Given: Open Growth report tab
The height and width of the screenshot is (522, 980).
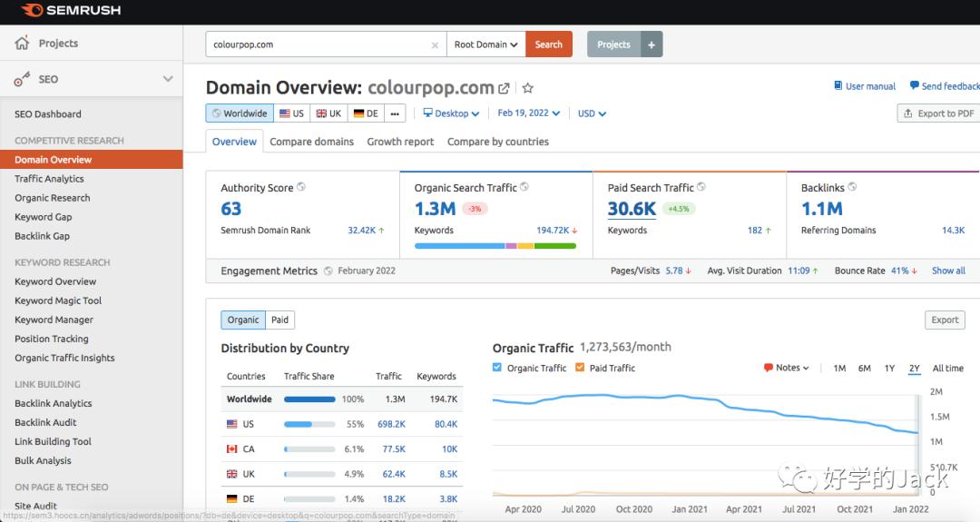Looking at the screenshot, I should pos(400,142).
